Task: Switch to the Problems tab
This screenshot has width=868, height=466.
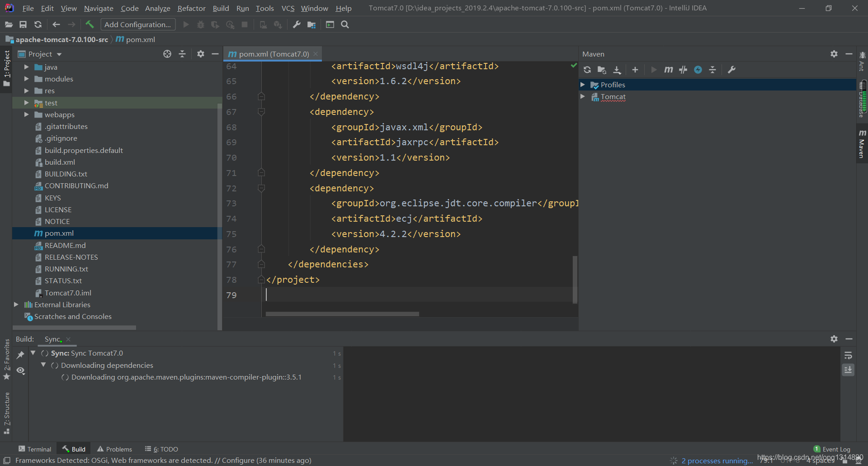Action: coord(114,449)
